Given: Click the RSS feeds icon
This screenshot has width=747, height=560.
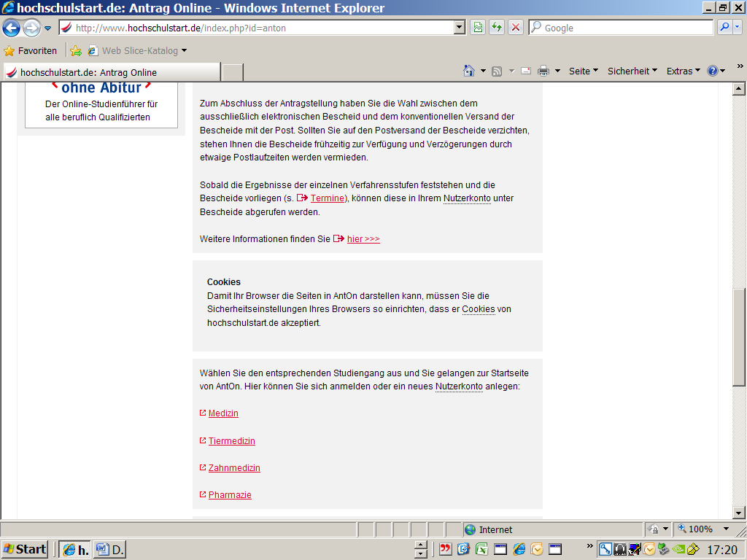Looking at the screenshot, I should click(497, 71).
